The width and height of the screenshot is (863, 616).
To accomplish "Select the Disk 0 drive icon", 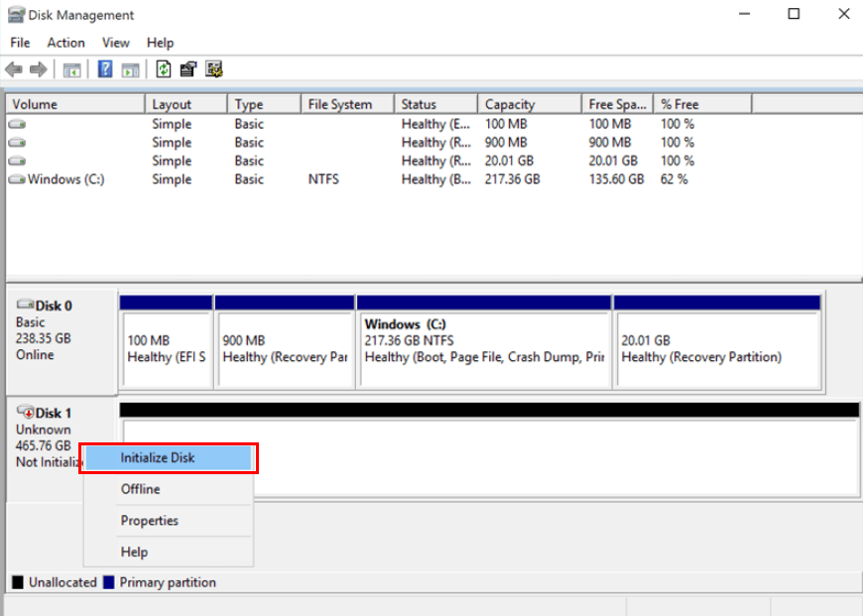I will [x=26, y=305].
